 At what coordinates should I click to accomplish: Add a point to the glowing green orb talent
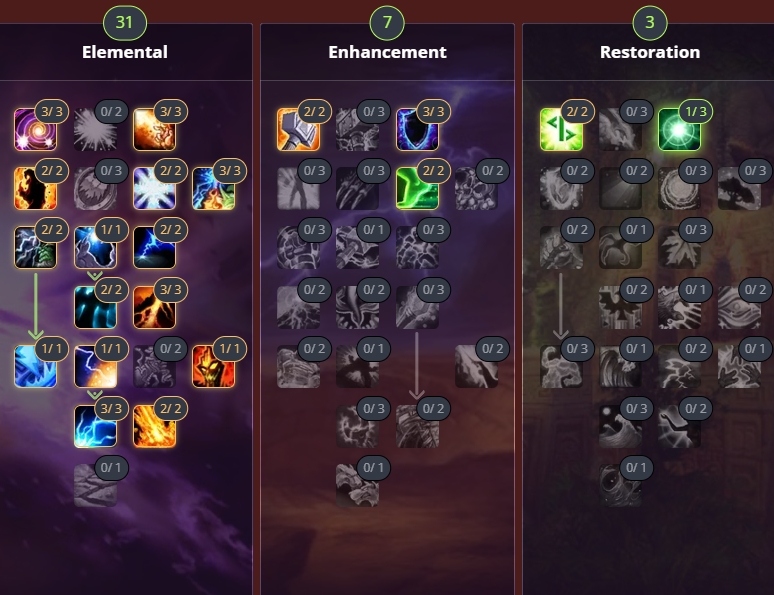coord(680,129)
